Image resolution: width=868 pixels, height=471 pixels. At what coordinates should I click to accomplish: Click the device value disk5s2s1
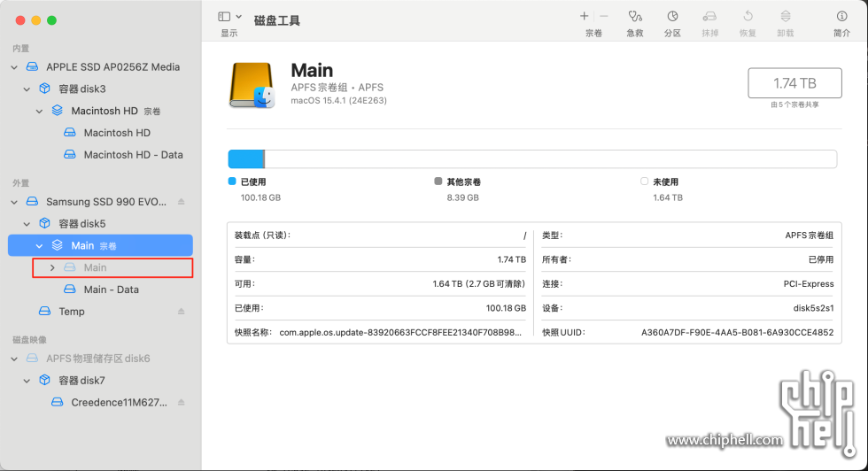pos(813,308)
